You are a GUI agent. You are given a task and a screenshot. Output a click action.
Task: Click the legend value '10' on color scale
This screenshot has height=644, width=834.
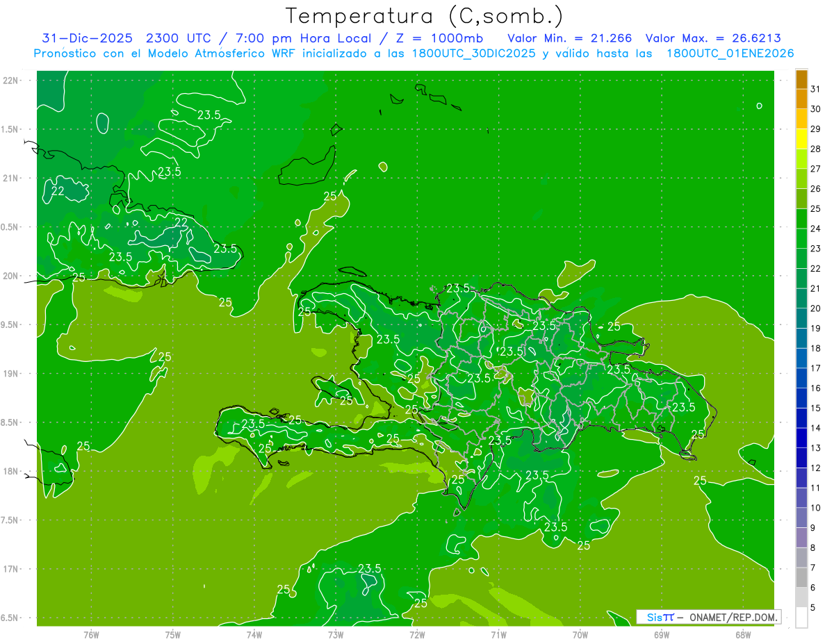coord(816,508)
